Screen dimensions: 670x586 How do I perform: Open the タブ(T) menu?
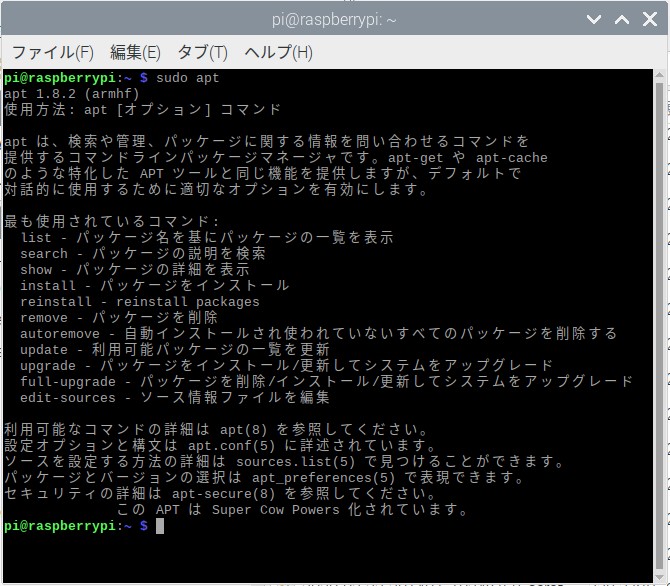point(202,53)
